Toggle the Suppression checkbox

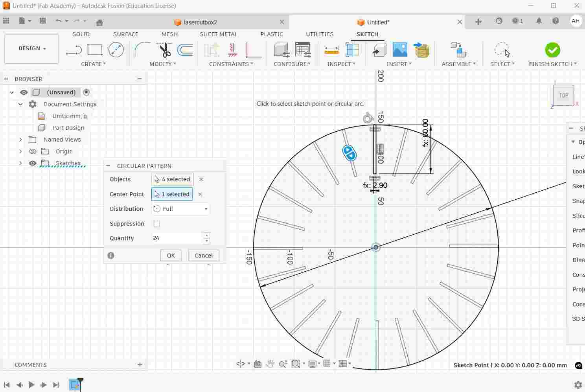157,224
